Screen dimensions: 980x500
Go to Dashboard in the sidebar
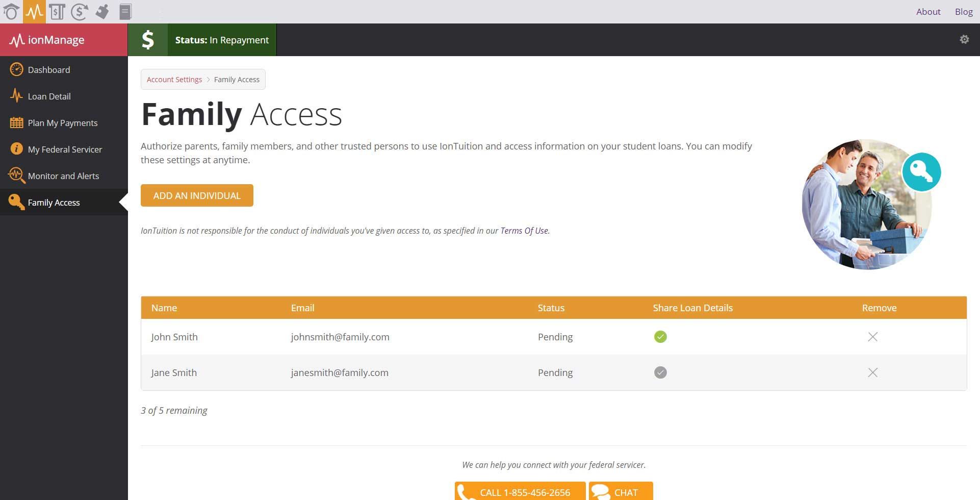64,69
